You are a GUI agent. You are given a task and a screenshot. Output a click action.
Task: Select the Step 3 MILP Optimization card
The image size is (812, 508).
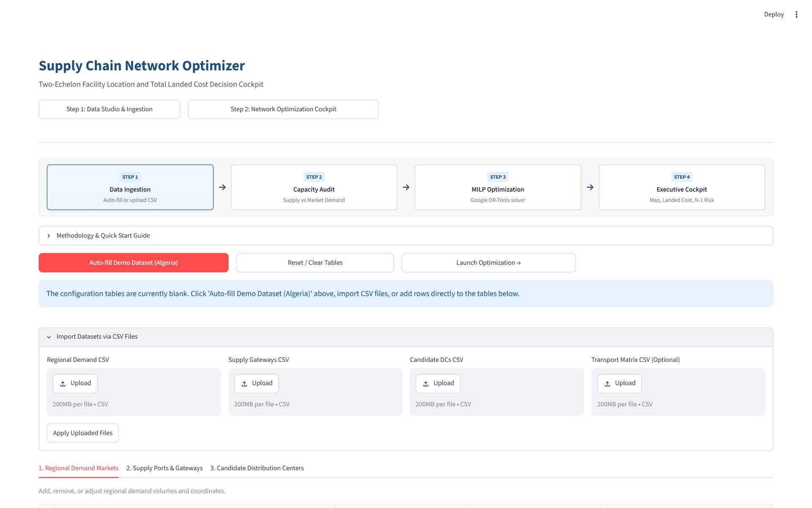(x=498, y=187)
